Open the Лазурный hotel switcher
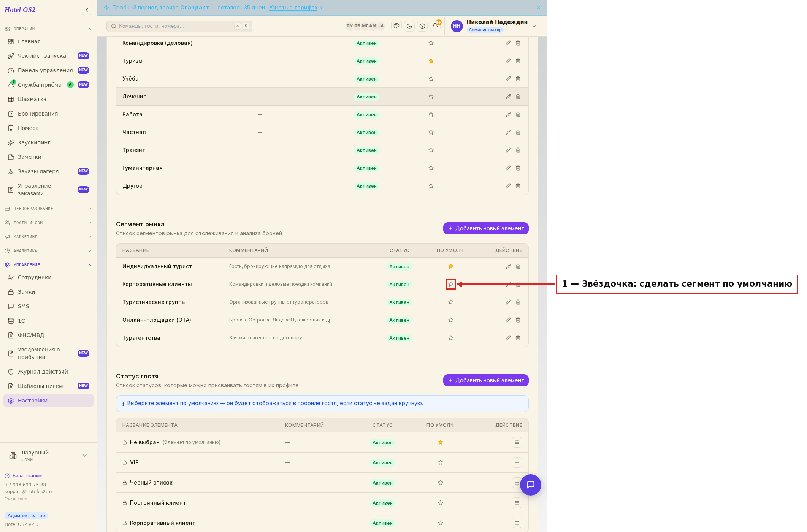Image resolution: width=807 pixels, height=532 pixels. click(x=48, y=456)
